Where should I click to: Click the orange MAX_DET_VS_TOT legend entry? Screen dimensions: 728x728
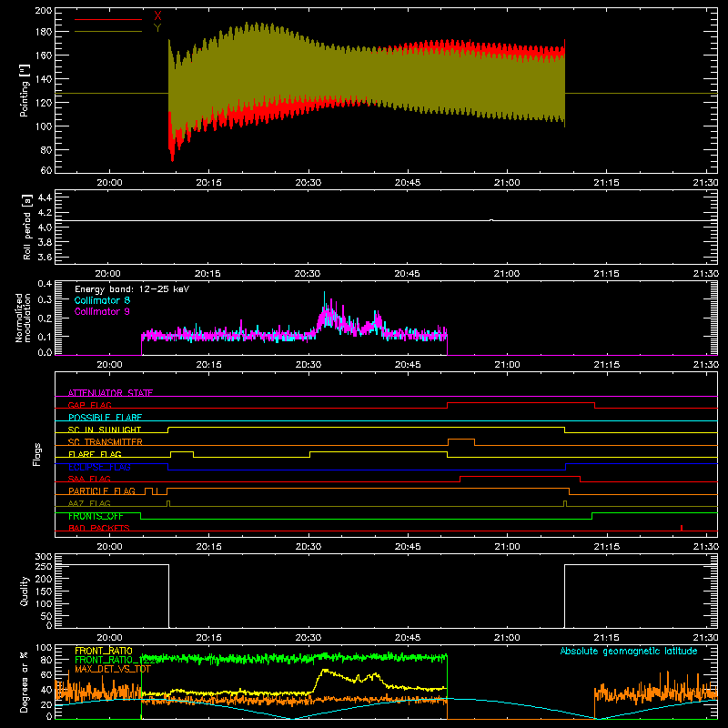click(x=113, y=669)
